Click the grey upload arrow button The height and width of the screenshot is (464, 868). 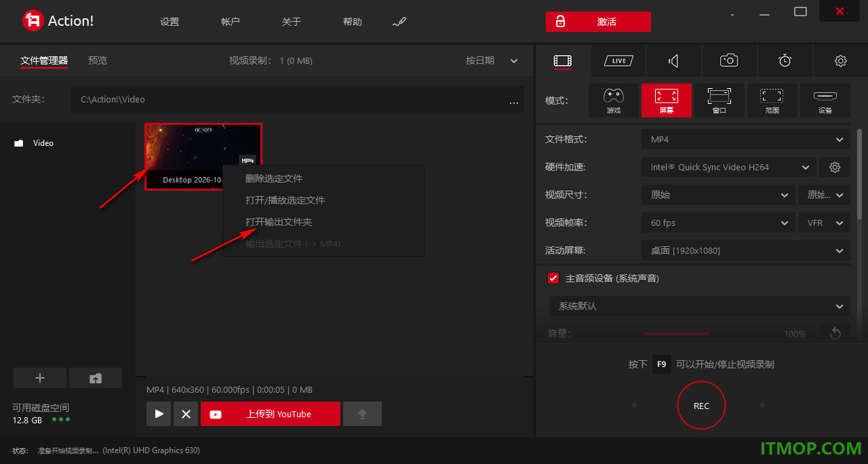click(362, 414)
